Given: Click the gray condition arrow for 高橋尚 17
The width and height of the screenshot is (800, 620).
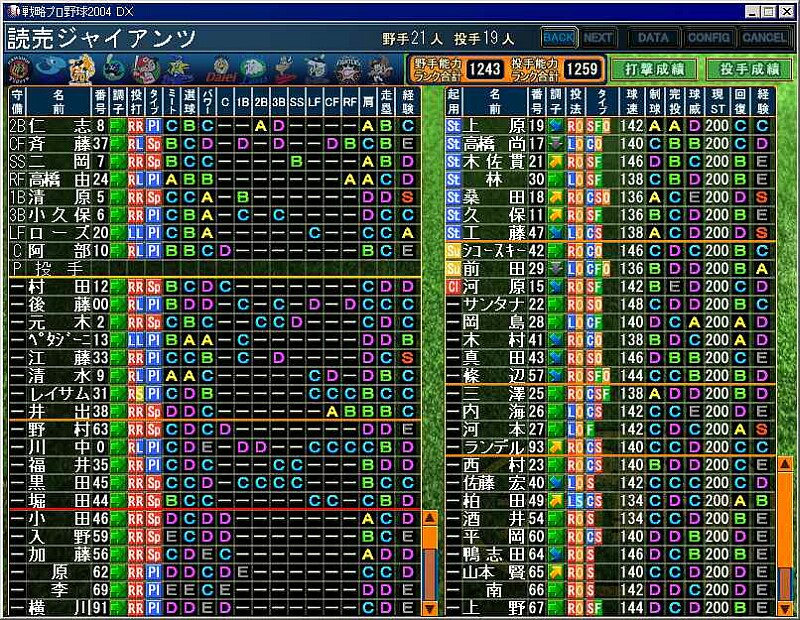Looking at the screenshot, I should click(x=556, y=144).
